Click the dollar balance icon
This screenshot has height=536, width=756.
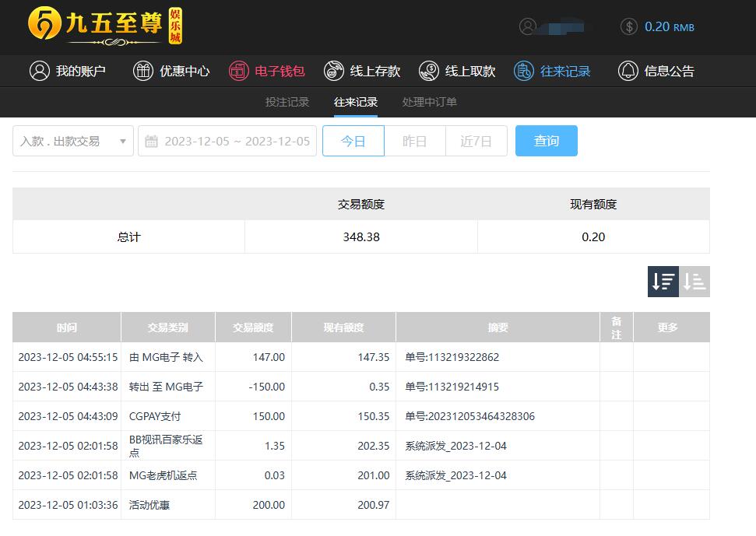(x=629, y=26)
